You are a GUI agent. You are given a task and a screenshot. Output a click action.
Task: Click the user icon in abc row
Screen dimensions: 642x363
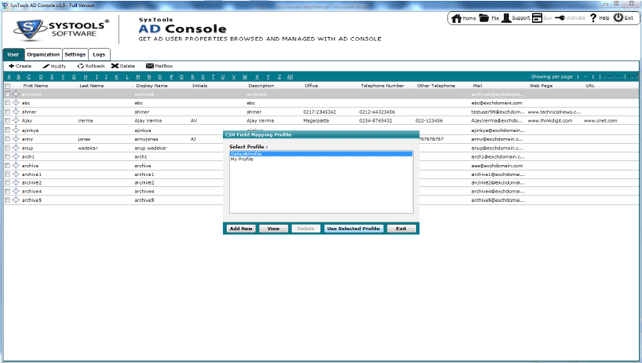16,103
